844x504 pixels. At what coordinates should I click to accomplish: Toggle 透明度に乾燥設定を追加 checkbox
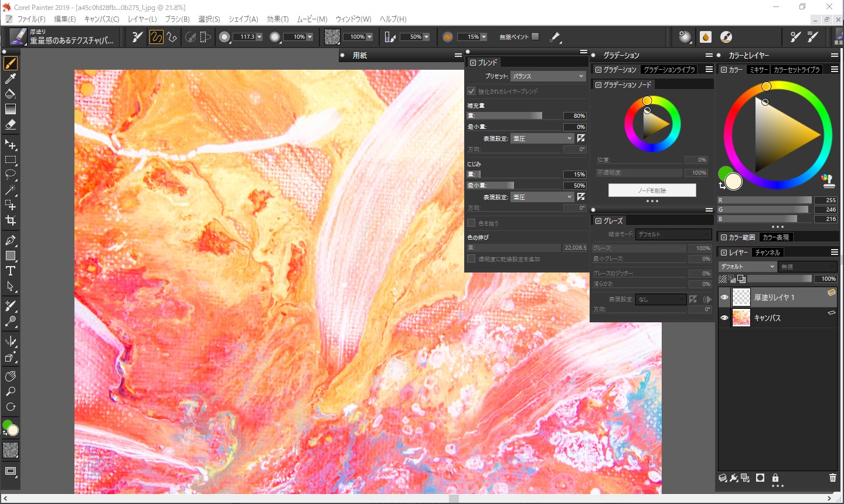point(471,258)
